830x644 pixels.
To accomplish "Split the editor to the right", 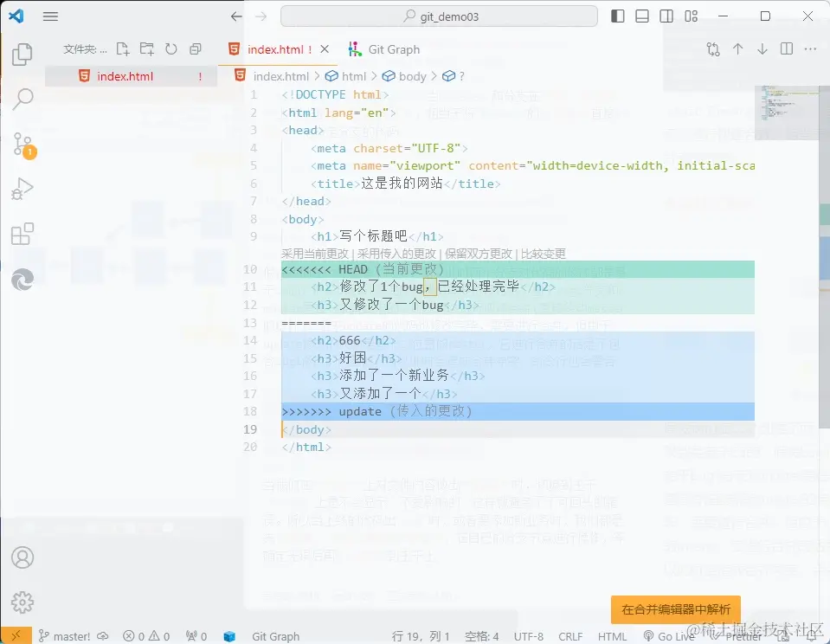I will tap(787, 49).
